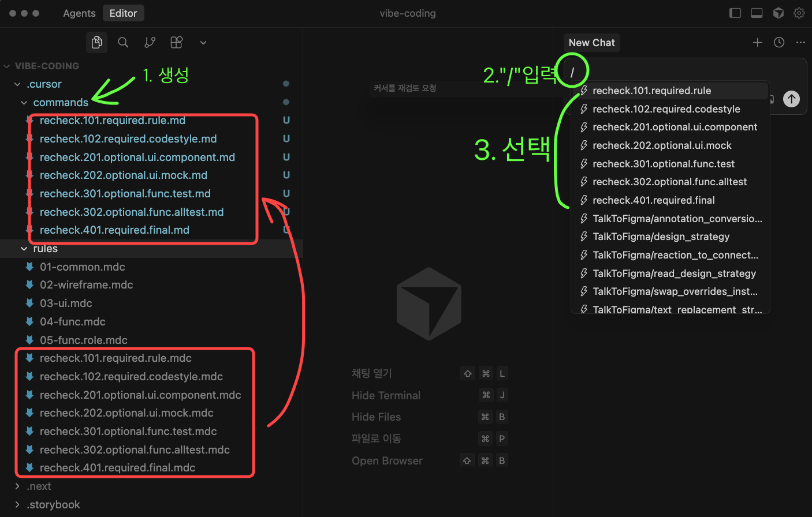This screenshot has height=517, width=812.
Task: Click into the chat input field
Action: click(x=685, y=72)
